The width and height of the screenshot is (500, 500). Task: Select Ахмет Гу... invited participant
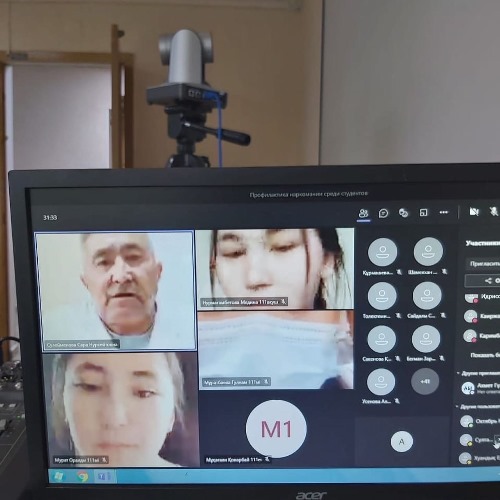pos(481,388)
